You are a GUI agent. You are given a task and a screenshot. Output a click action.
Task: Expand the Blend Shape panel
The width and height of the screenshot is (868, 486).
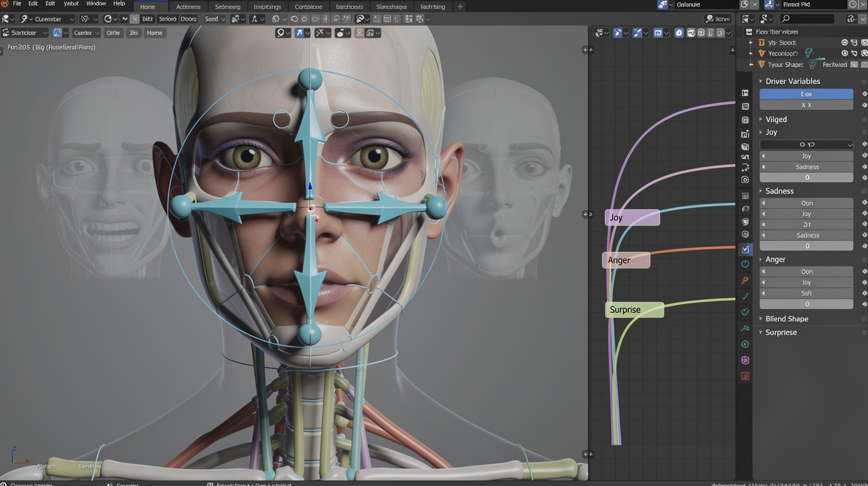point(786,319)
